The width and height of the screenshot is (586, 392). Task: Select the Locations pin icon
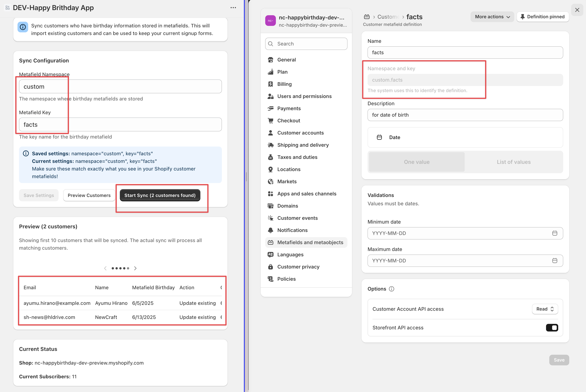pos(271,169)
